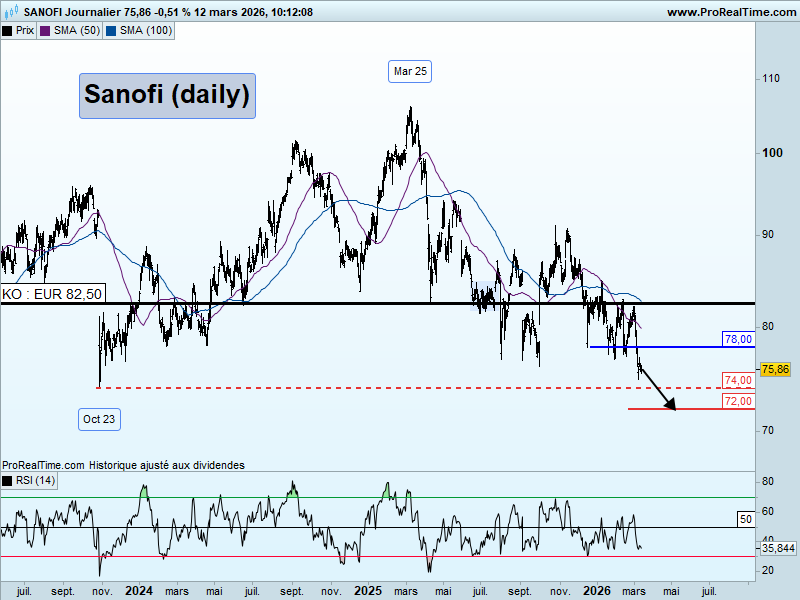Click the 110 price axis value

tap(771, 79)
